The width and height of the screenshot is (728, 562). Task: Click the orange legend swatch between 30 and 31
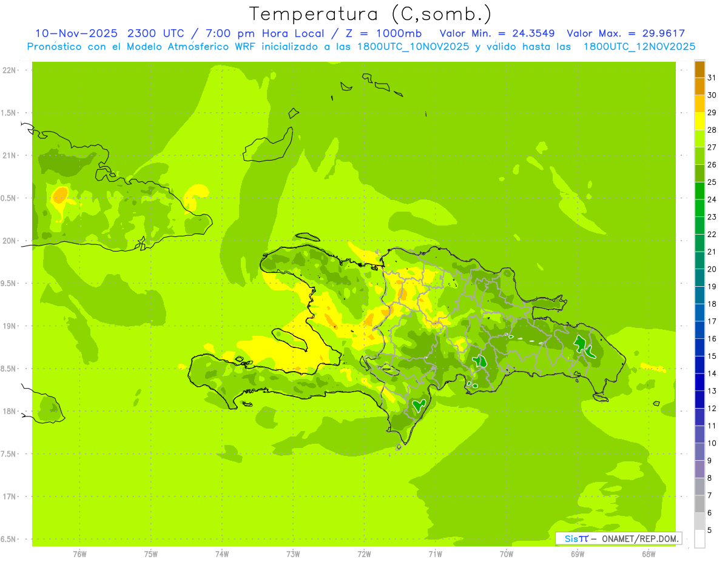[699, 86]
